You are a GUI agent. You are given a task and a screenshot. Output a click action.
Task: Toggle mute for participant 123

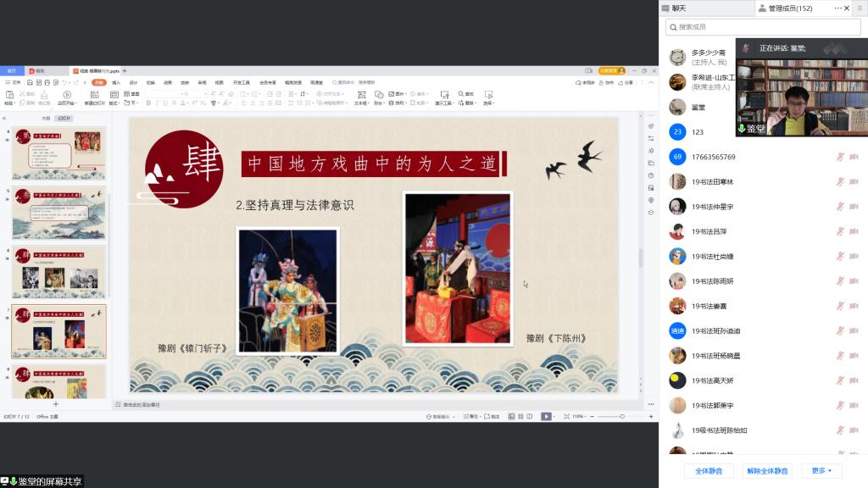pyautogui.click(x=840, y=131)
